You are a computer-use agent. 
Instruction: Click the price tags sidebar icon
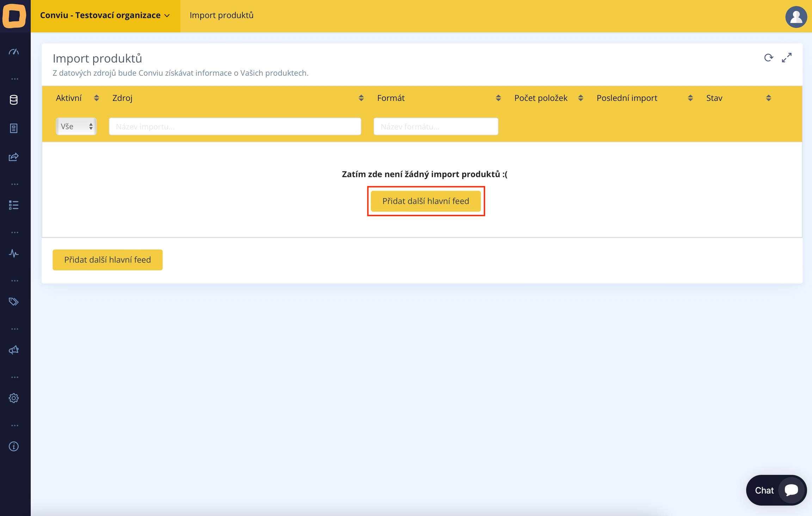pyautogui.click(x=14, y=302)
